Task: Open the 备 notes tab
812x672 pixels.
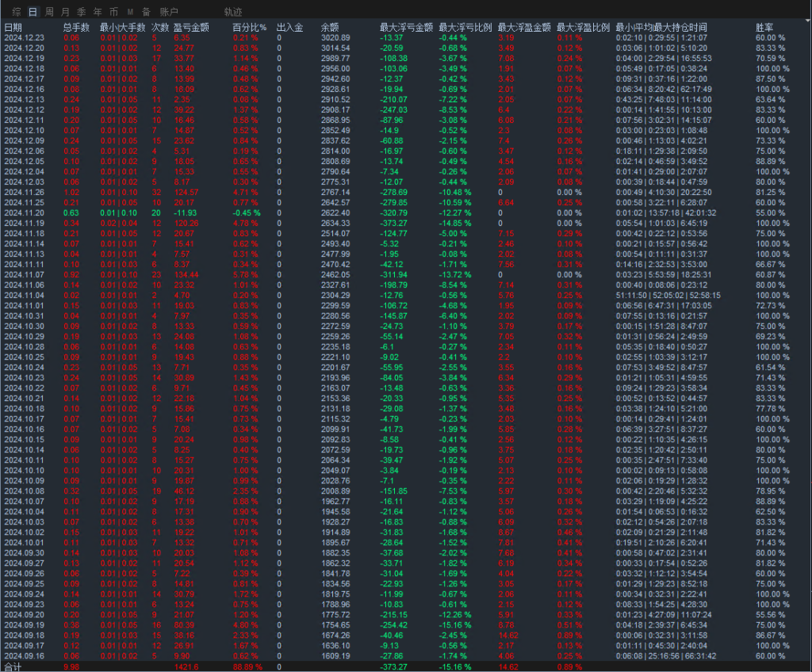Action: pyautogui.click(x=146, y=12)
